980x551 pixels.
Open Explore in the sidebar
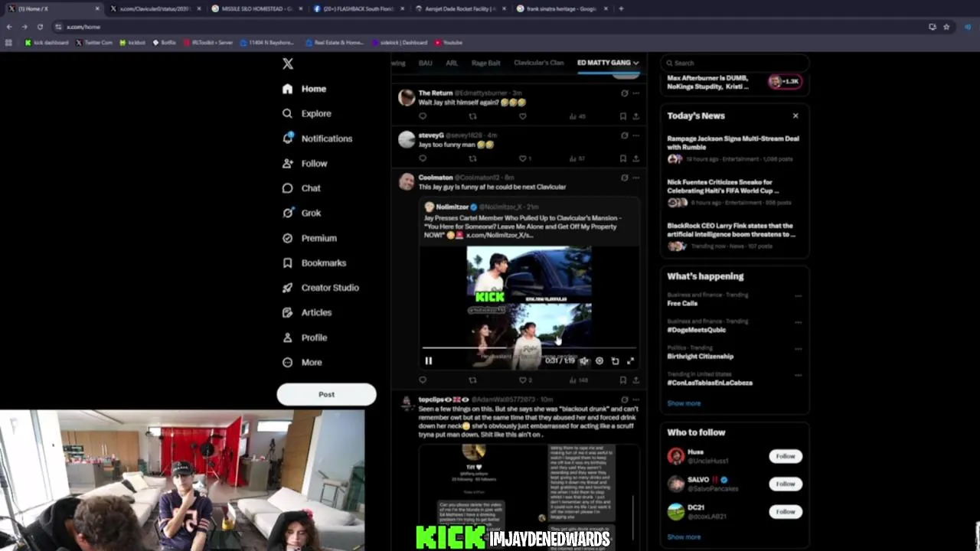306,113
